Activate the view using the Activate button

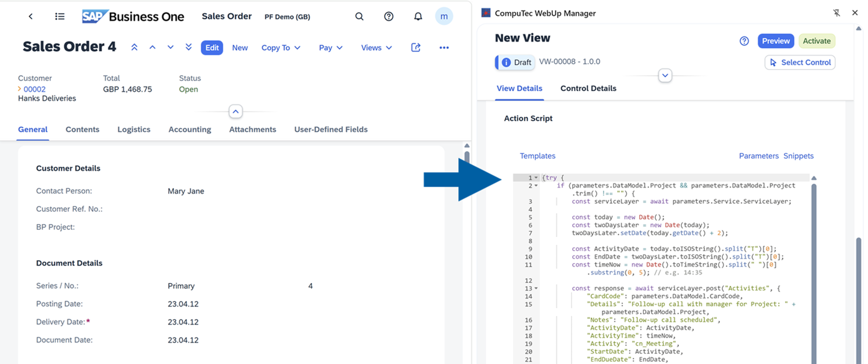tap(817, 41)
